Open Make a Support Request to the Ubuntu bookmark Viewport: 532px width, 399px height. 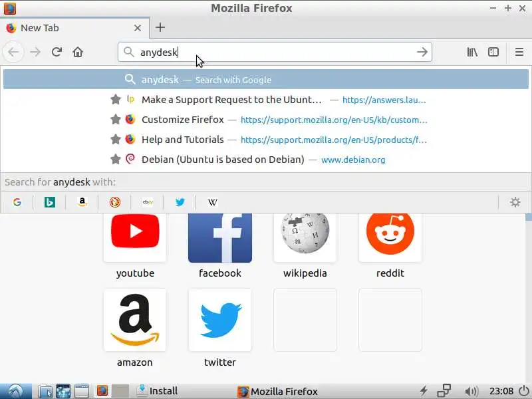[266, 100]
